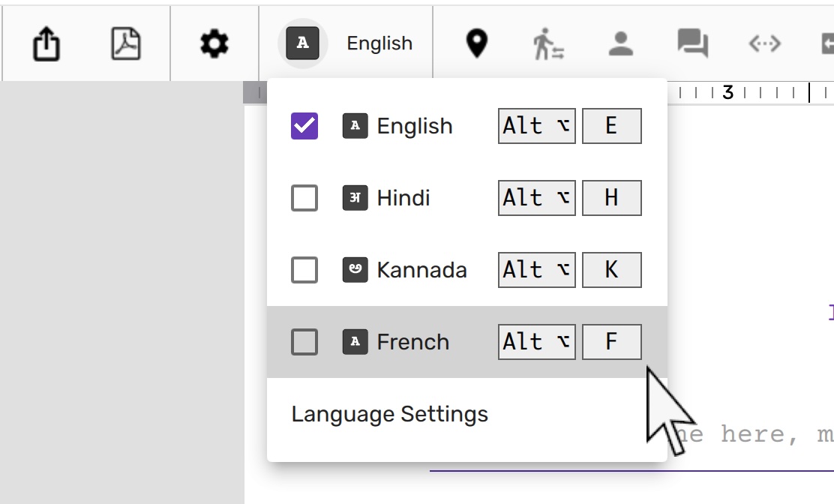This screenshot has height=504, width=834.
Task: Enable the Hindi language checkbox
Action: [x=304, y=198]
